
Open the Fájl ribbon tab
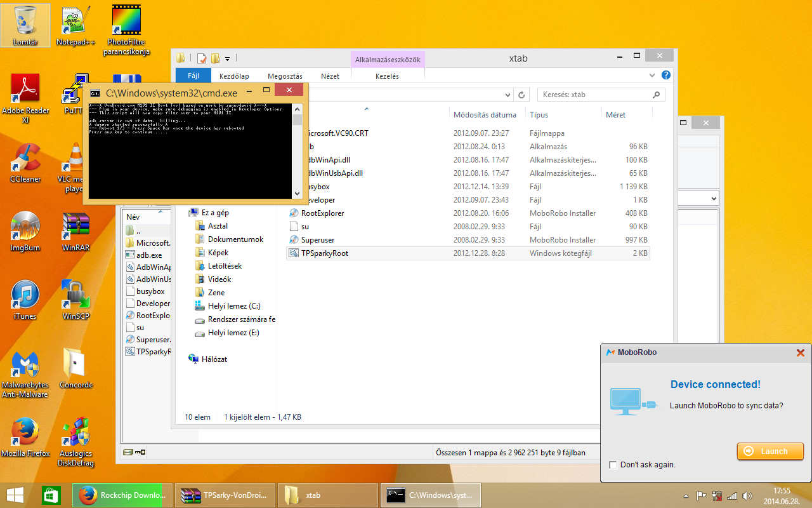coord(193,76)
